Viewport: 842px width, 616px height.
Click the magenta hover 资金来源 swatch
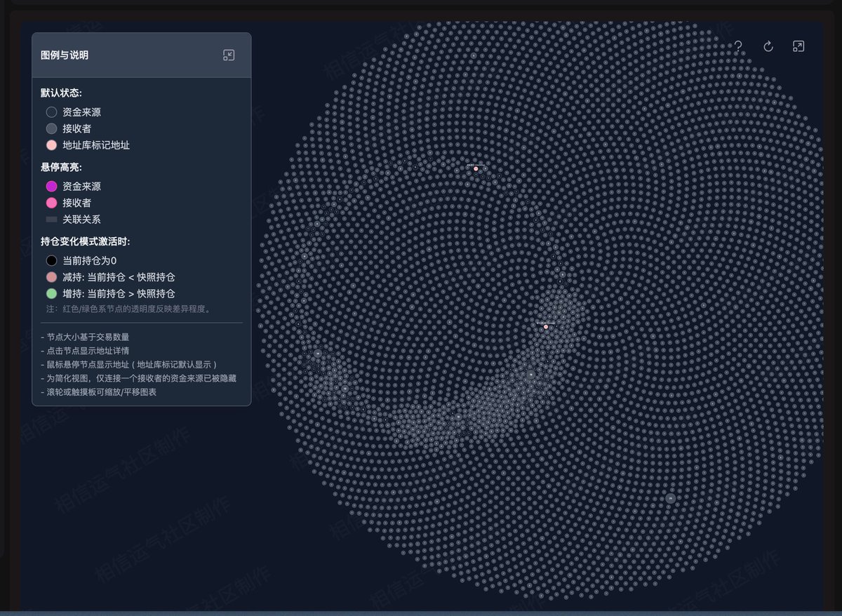coord(51,187)
